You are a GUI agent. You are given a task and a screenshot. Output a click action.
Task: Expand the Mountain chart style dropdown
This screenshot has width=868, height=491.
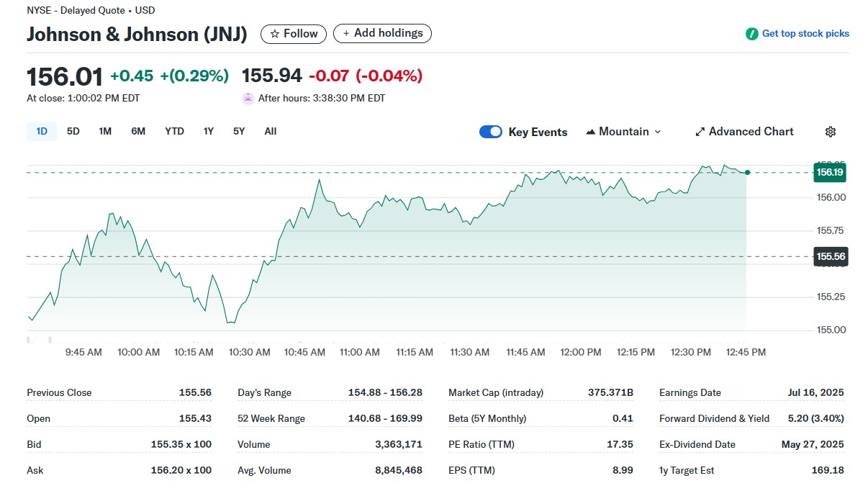click(624, 132)
